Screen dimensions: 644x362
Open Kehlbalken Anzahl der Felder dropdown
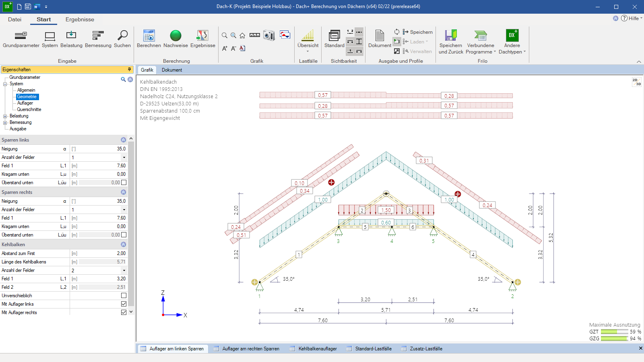pyautogui.click(x=124, y=270)
